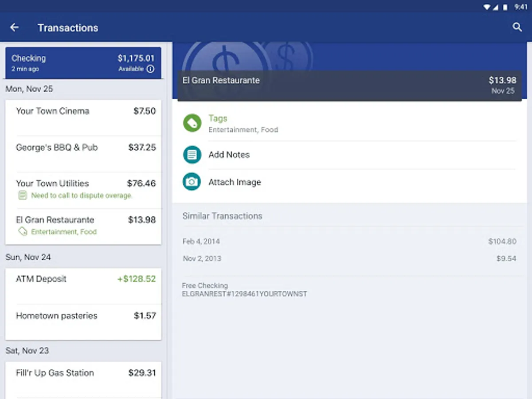532x399 pixels.
Task: Open the Checking account card
Action: click(83, 63)
